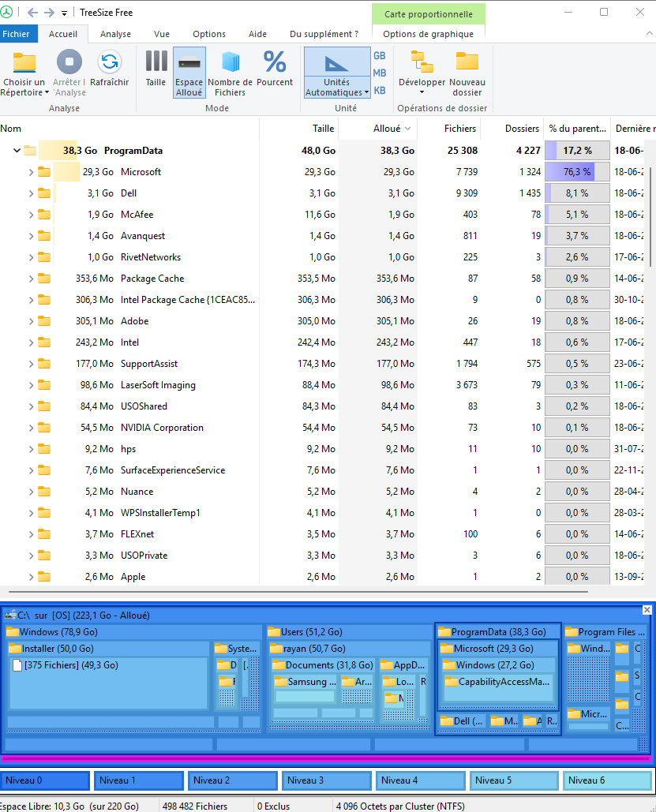Select the Adobe folder row

point(322,321)
